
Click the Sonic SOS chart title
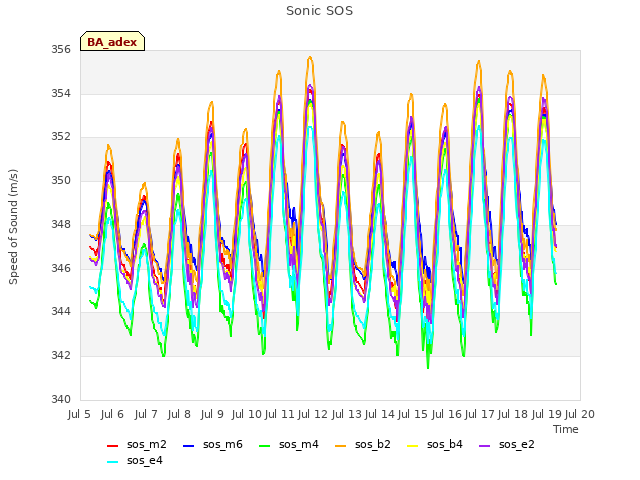320,11
